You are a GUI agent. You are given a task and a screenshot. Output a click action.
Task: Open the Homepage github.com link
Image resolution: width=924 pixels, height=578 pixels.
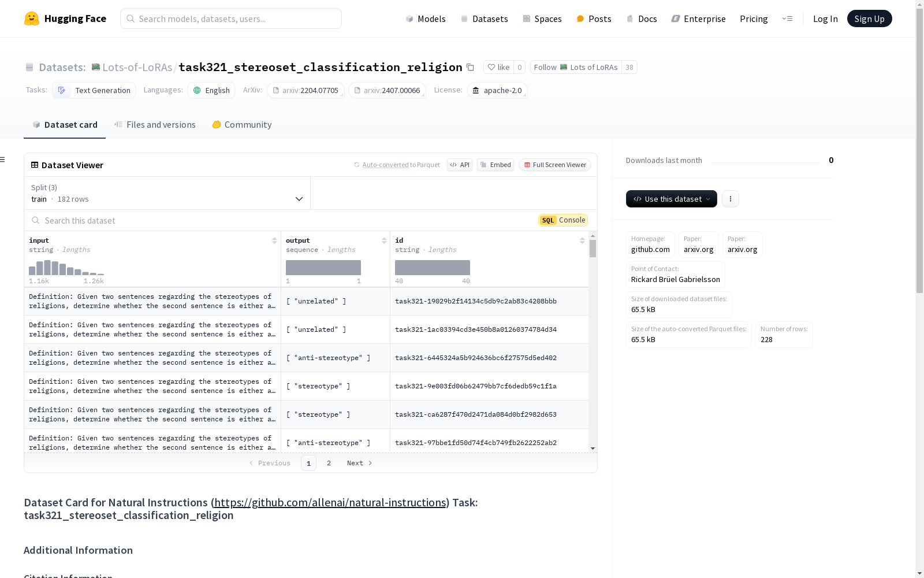[x=650, y=244]
